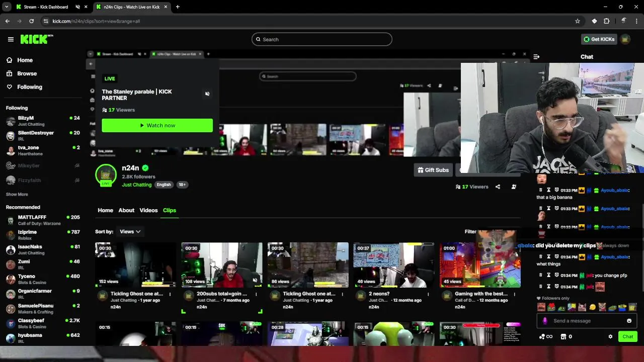
Task: Click the site info icon in the address bar
Action: click(x=46, y=21)
